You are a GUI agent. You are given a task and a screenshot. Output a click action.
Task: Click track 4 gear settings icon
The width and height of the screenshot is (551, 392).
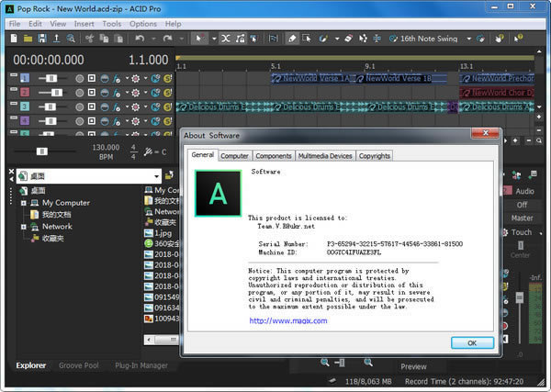pyautogui.click(x=135, y=121)
